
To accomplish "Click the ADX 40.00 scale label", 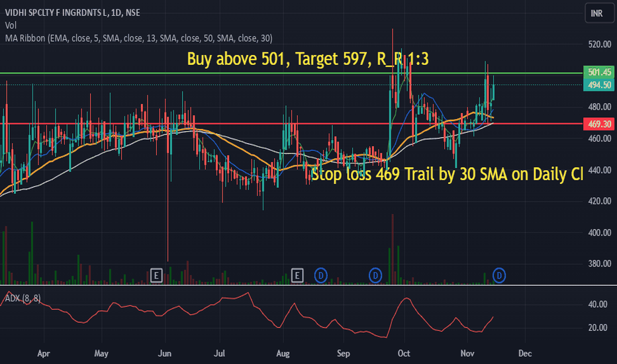I will pos(597,304).
